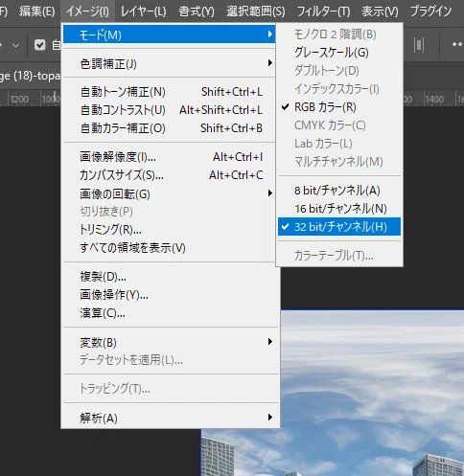Viewport: 464px width, 476px height.
Task: Set depth to 16 bit/チャンネル(N)
Action: coord(339,209)
